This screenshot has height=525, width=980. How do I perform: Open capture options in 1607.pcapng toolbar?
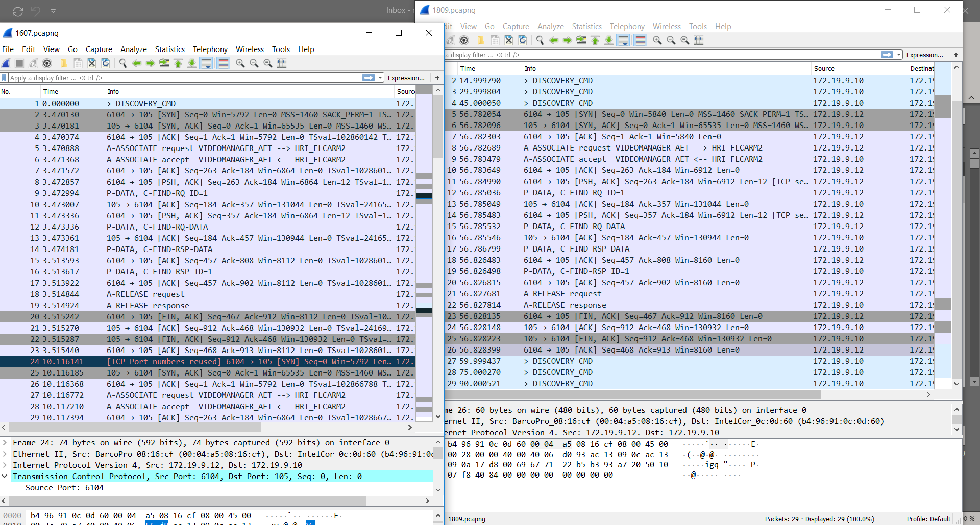[47, 63]
